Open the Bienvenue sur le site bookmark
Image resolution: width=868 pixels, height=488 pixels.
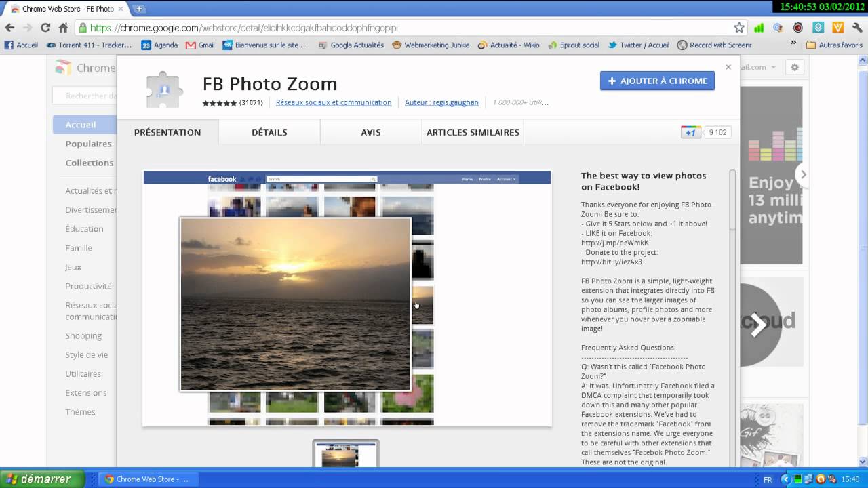(265, 45)
